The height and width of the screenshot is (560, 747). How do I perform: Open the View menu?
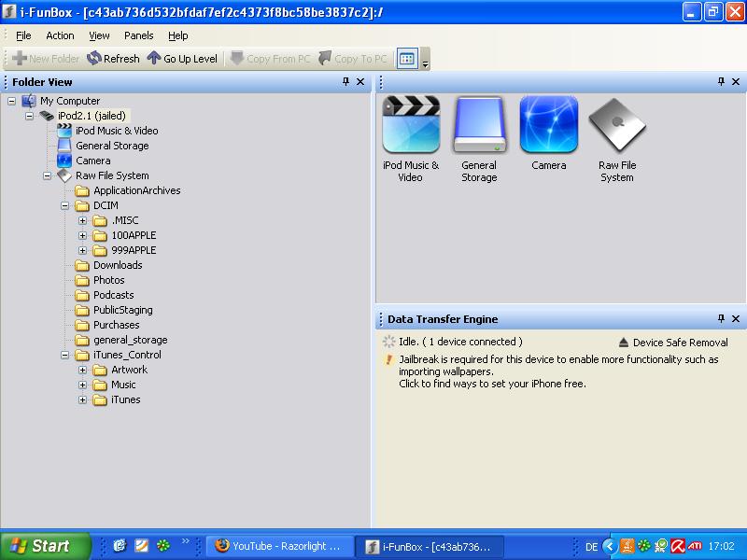click(x=99, y=35)
